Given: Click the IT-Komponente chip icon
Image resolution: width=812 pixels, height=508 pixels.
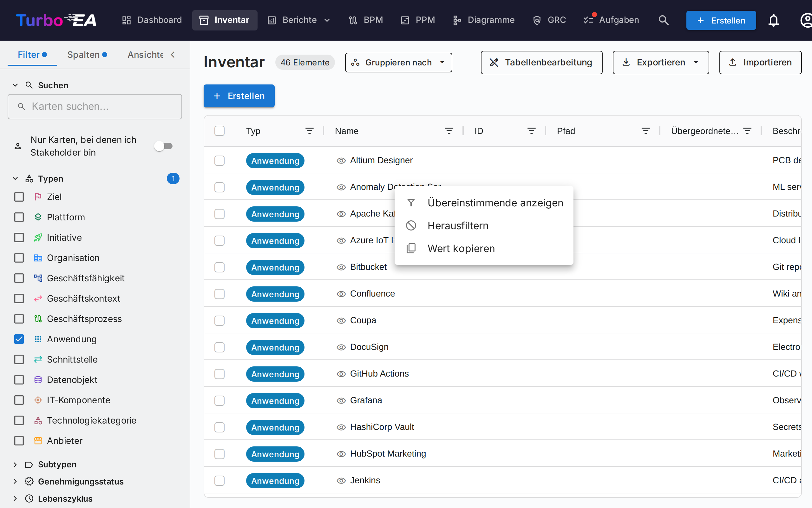Looking at the screenshot, I should coord(38,400).
